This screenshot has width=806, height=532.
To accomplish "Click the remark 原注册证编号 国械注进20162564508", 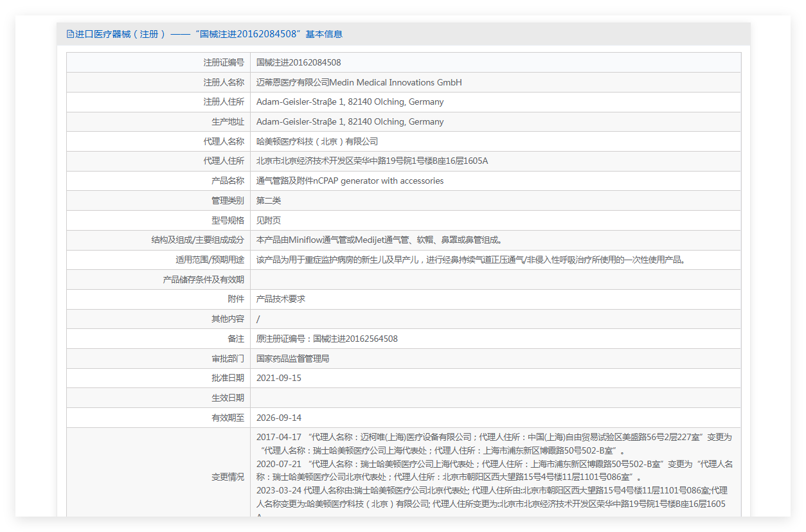I will point(327,339).
